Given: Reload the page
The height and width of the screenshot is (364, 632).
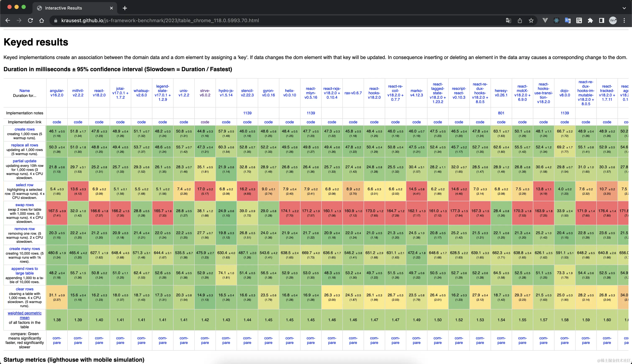Looking at the screenshot, I should (30, 20).
